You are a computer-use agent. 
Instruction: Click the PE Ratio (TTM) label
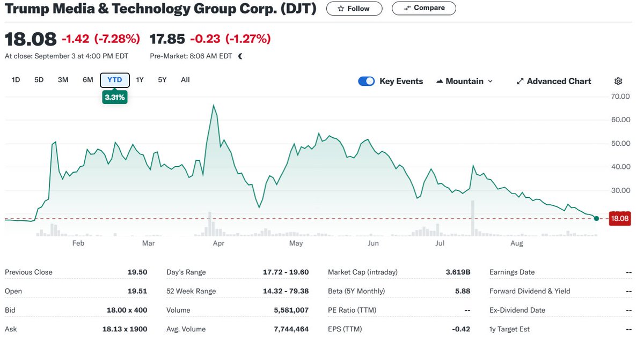(x=353, y=310)
